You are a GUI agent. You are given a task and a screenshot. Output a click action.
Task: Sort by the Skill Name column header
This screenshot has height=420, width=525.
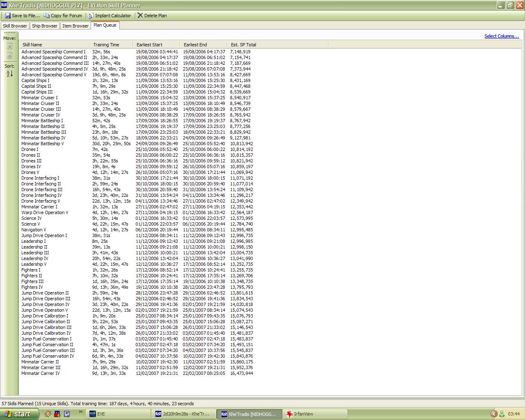[x=54, y=45]
